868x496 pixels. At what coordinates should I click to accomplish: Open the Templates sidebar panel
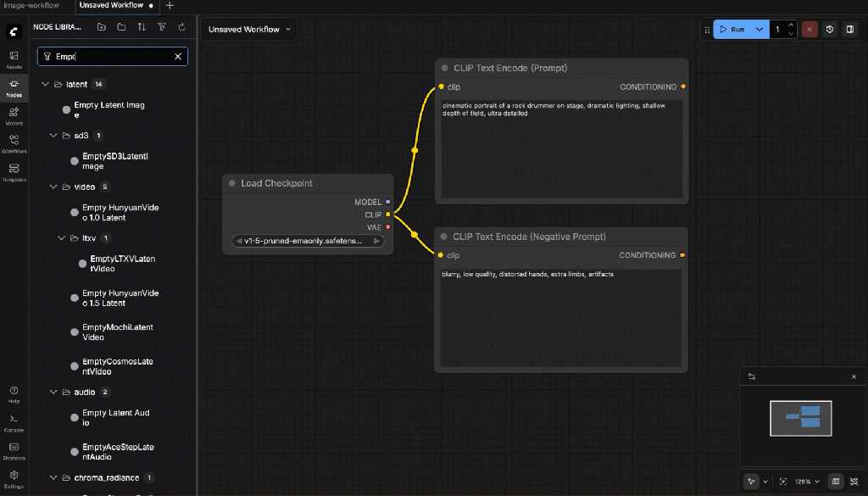pyautogui.click(x=14, y=172)
